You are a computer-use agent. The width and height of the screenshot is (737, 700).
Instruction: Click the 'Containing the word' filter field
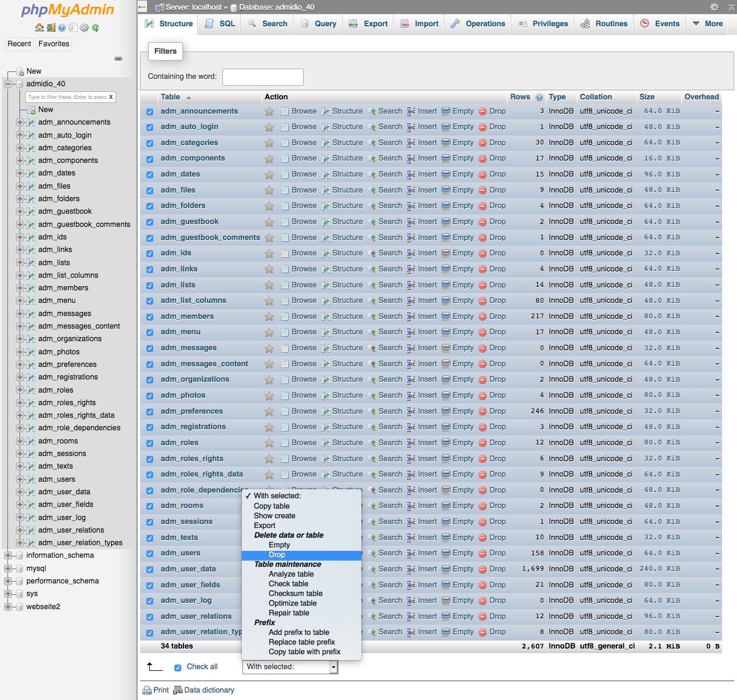coord(262,77)
